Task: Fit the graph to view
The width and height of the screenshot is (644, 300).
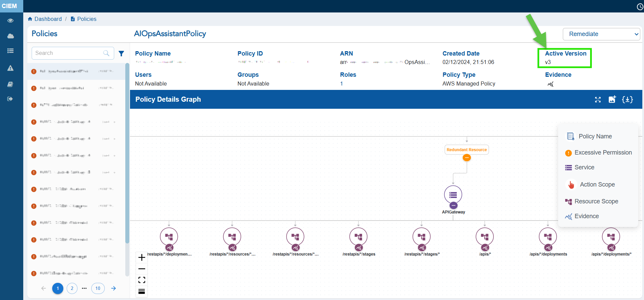Action: (x=142, y=280)
